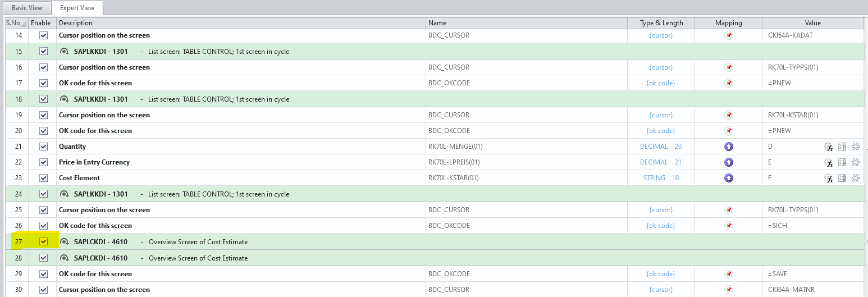Click the Value cell containing =SAVE

click(x=778, y=274)
